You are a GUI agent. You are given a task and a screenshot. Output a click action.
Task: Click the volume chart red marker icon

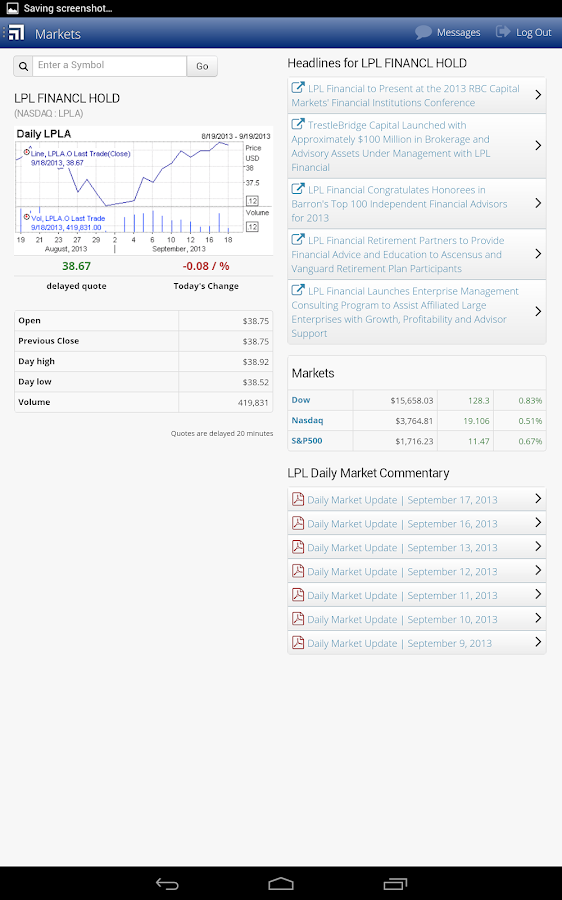click(x=26, y=217)
